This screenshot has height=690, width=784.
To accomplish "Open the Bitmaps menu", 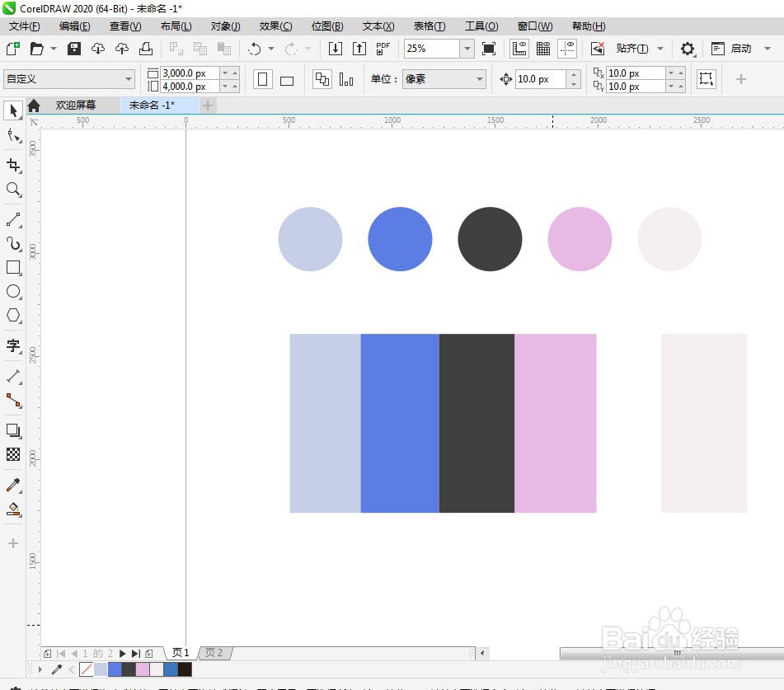I will click(x=327, y=26).
